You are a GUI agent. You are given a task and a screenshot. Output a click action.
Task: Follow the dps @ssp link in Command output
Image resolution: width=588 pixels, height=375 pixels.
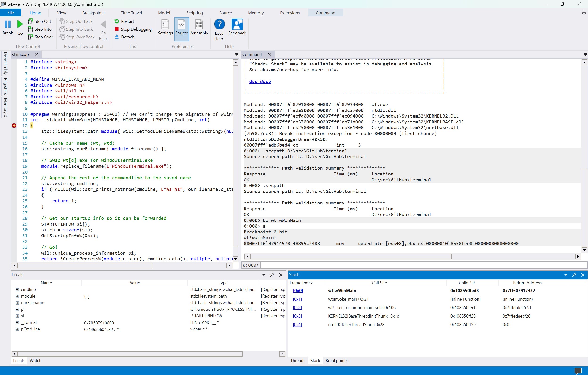click(x=260, y=81)
